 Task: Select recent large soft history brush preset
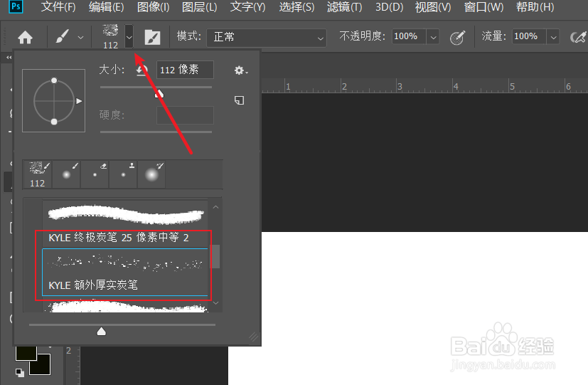pyautogui.click(x=152, y=174)
